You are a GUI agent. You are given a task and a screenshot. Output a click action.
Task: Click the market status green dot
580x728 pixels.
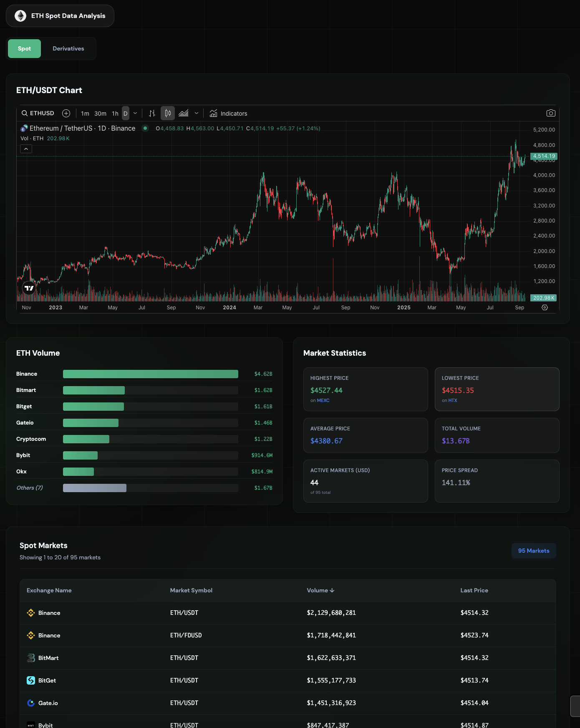(x=145, y=128)
